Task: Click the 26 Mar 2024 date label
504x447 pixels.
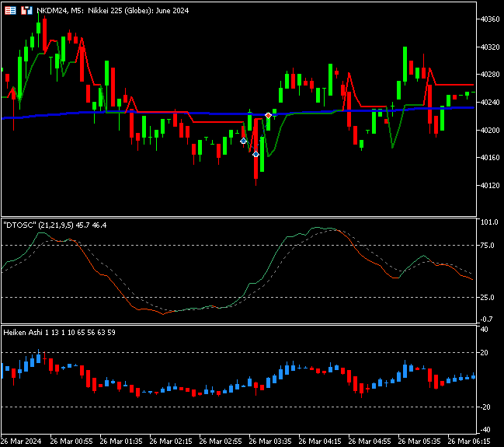Action: tap(21, 442)
